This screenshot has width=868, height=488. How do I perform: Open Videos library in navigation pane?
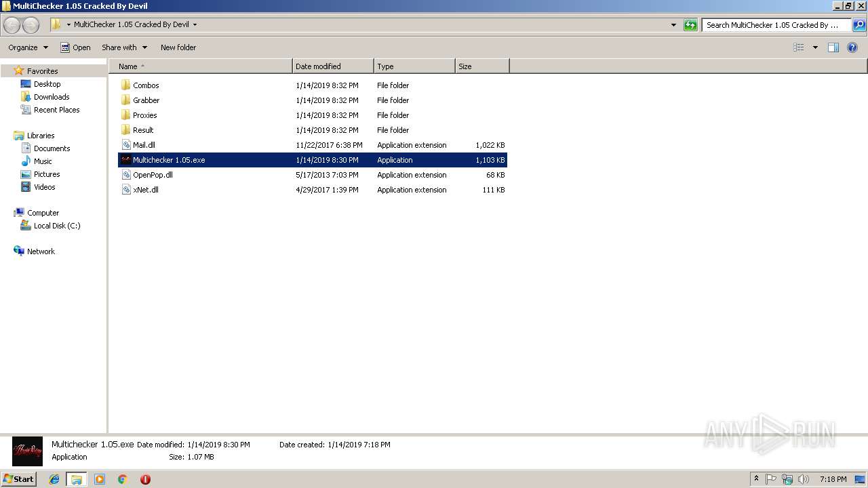tap(44, 187)
